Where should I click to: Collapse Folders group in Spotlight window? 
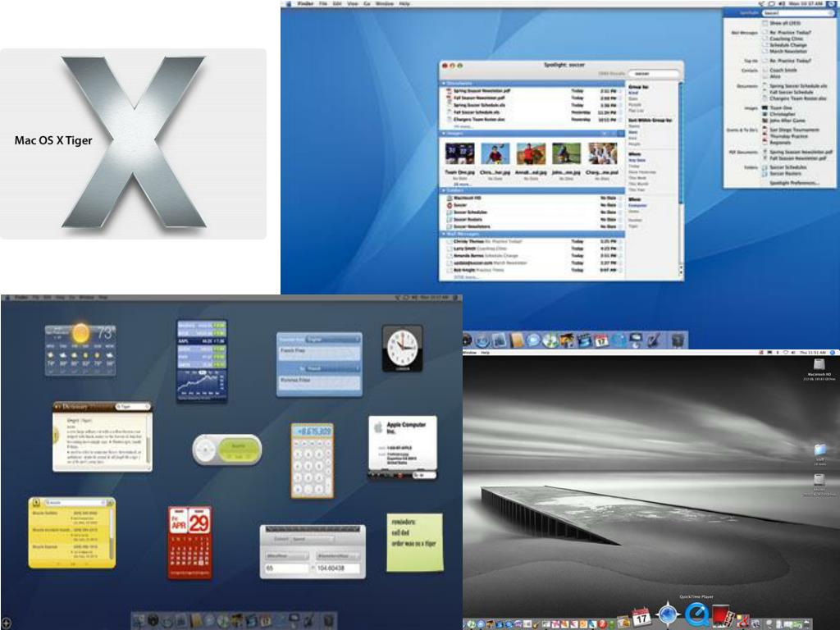(444, 190)
